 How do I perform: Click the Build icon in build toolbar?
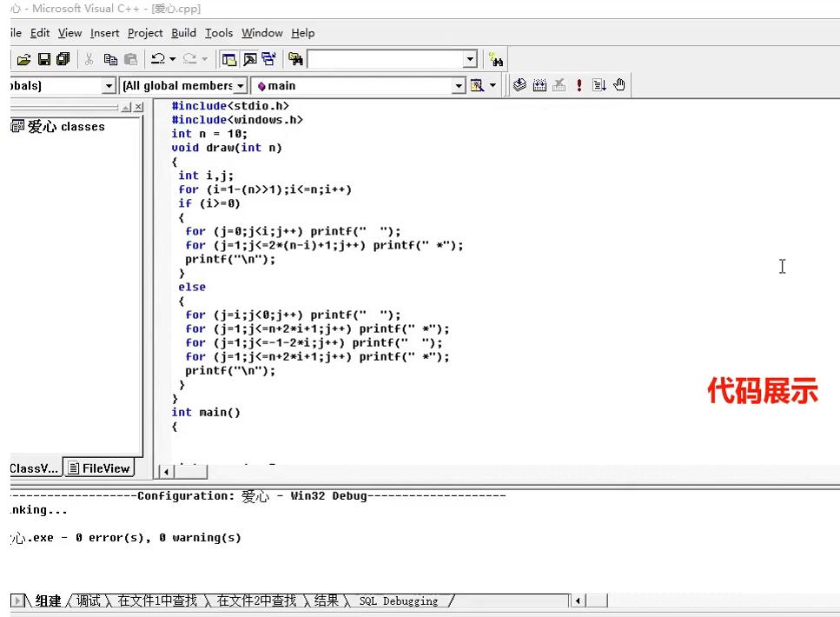pyautogui.click(x=539, y=85)
